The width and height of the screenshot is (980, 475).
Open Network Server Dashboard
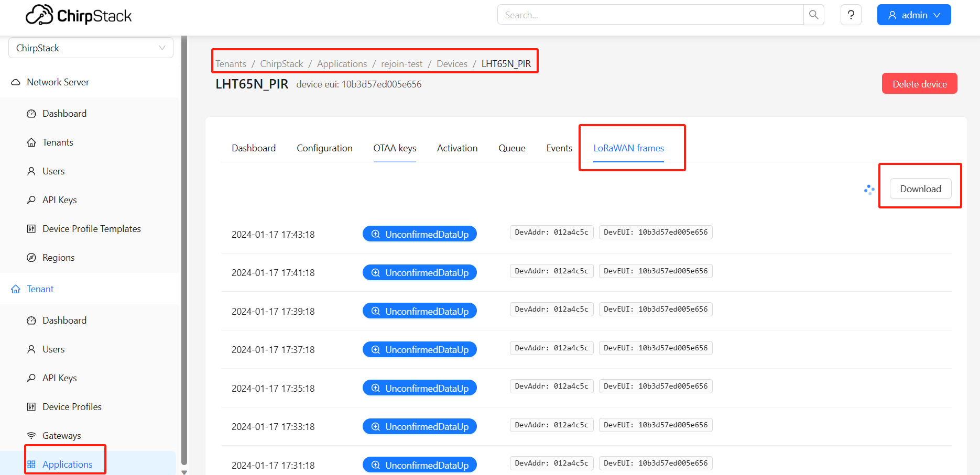(x=64, y=114)
